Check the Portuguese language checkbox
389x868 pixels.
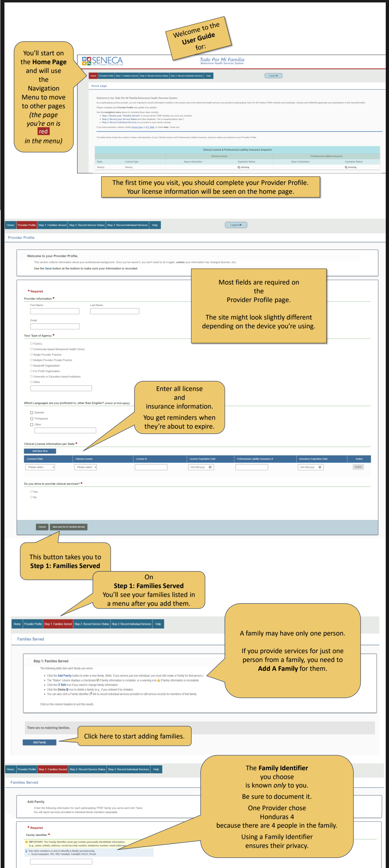(x=32, y=418)
